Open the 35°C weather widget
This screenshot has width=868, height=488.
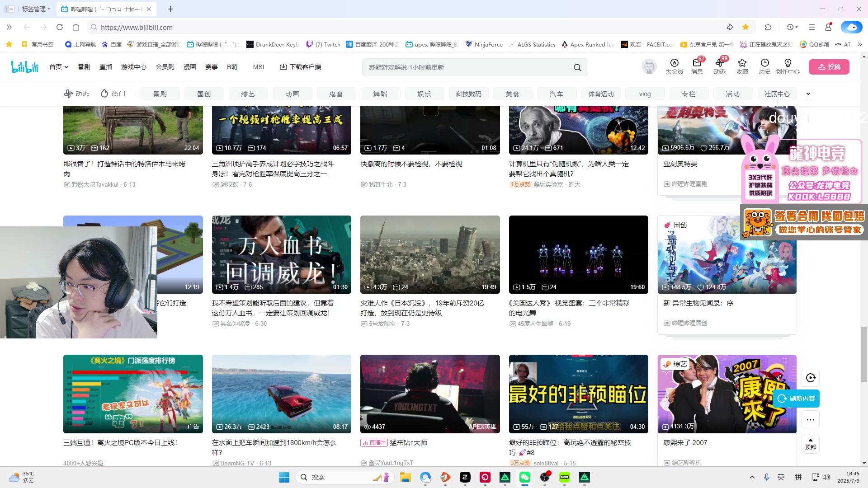21,477
